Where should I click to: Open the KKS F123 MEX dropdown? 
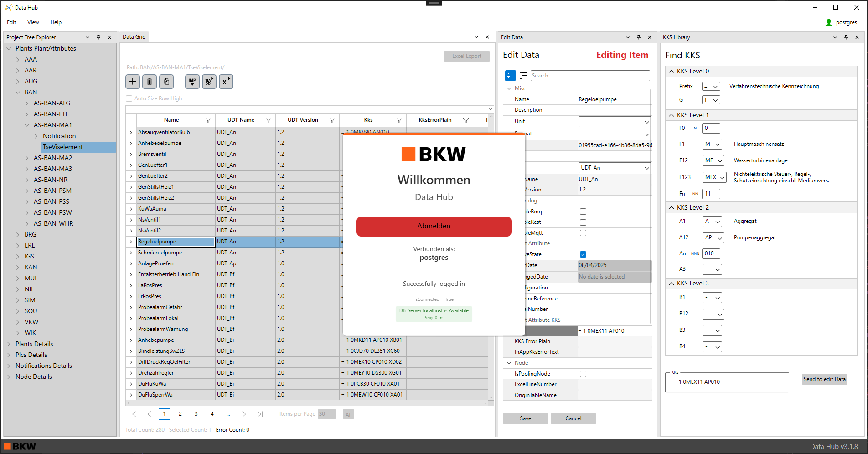[x=714, y=177]
